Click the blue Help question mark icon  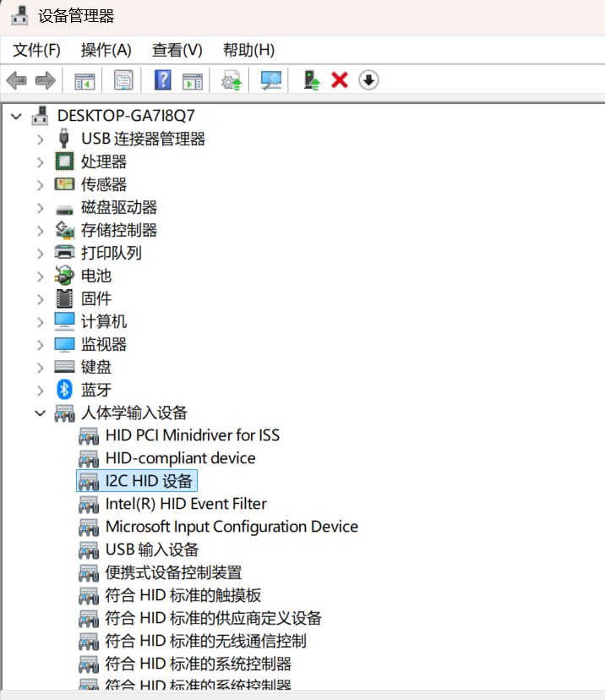click(x=163, y=80)
